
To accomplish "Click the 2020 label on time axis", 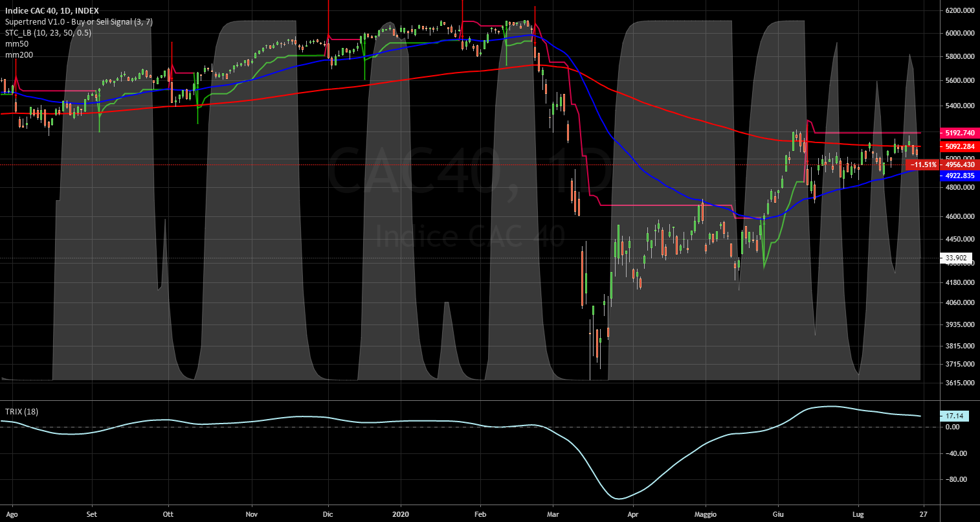I will point(401,515).
